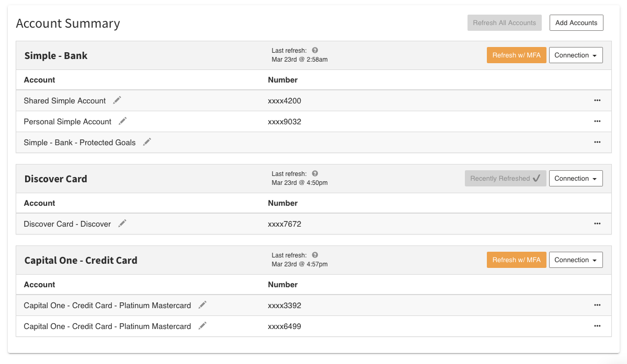Edit name of card ending xxxx6499
The image size is (627, 364).
click(202, 326)
